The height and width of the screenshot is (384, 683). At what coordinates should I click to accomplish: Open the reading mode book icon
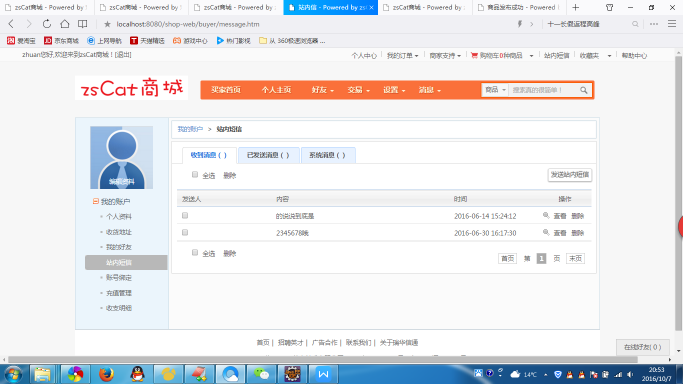pos(82,24)
